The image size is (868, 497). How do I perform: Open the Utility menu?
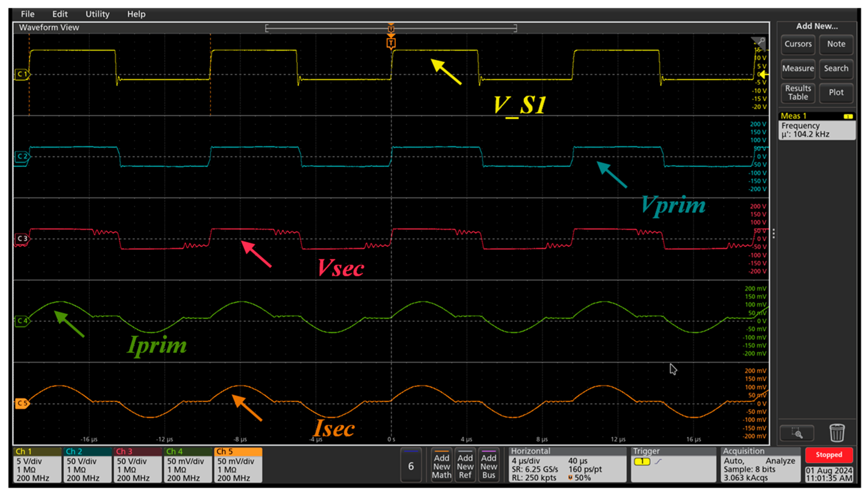[97, 14]
